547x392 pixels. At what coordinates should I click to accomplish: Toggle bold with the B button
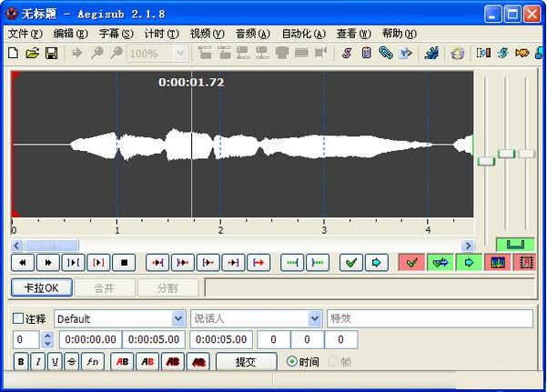(x=21, y=362)
